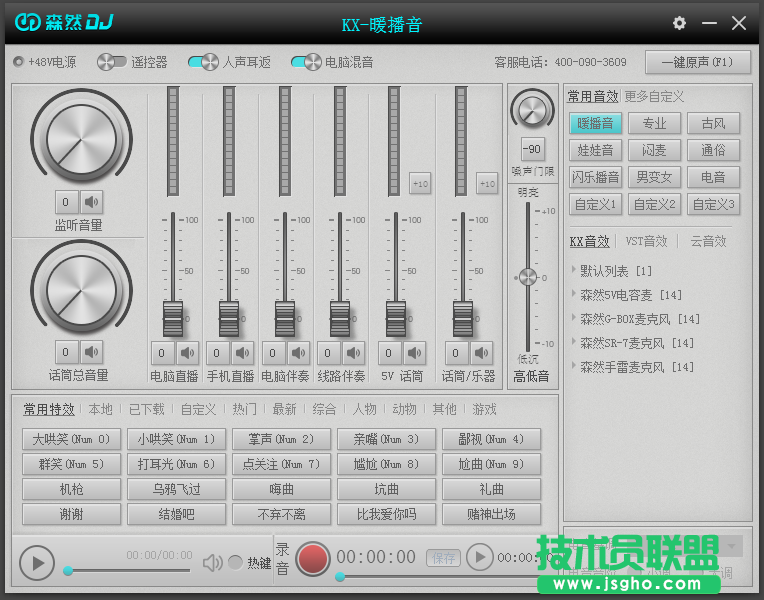
Task: Click the 一键原声(F1) button
Action: pyautogui.click(x=697, y=62)
